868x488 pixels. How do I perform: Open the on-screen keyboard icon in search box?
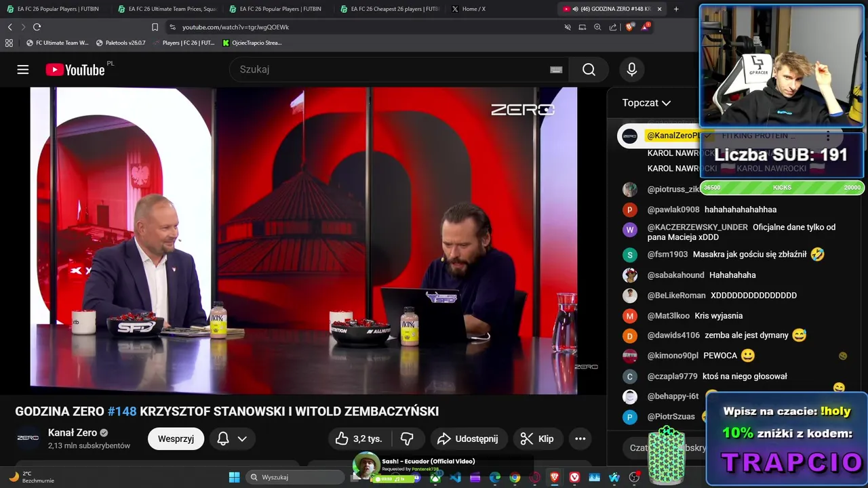tap(556, 70)
